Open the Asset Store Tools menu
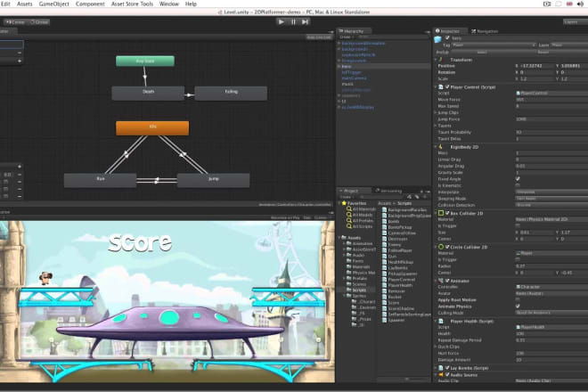This screenshot has height=392, width=588. [132, 4]
